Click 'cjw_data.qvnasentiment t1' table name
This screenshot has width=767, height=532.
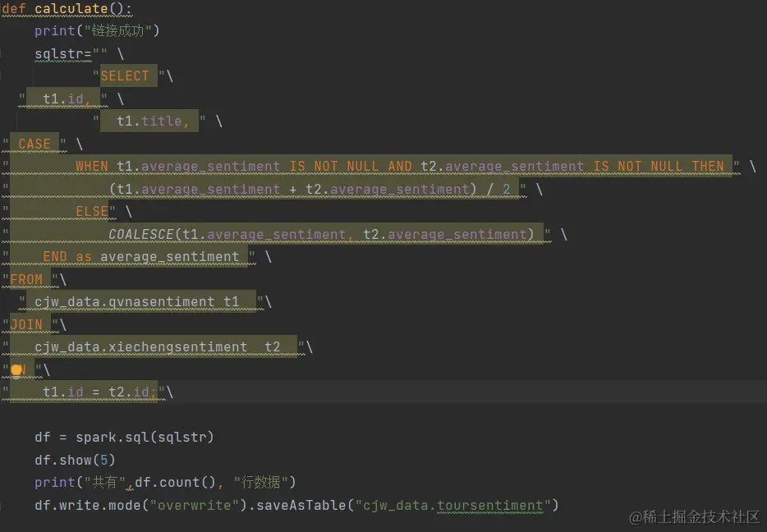click(x=136, y=301)
